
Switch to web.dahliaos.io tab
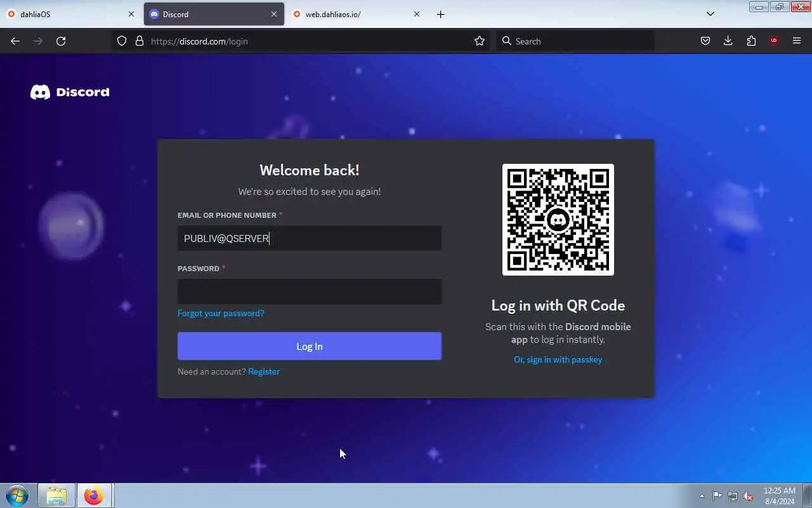tap(357, 14)
